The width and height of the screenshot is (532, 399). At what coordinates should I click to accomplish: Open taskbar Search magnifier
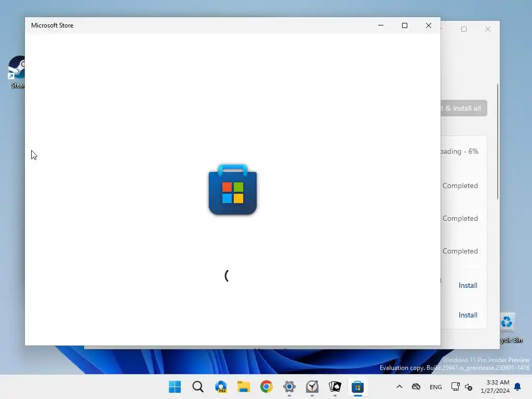(198, 387)
